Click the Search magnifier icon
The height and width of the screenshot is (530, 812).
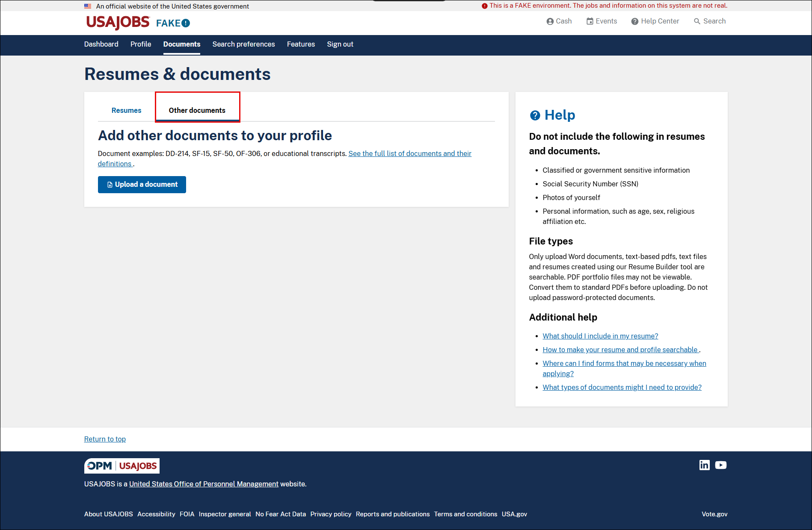(x=697, y=21)
